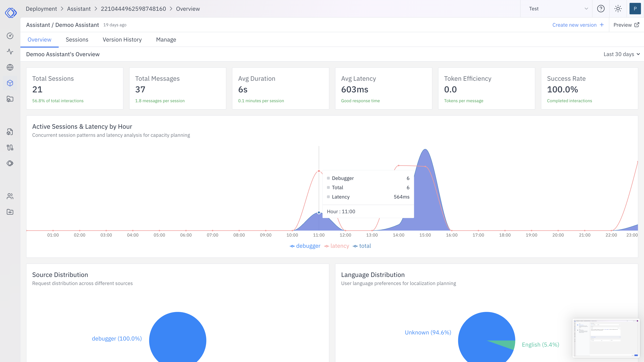Viewport: 644px width, 362px height.
Task: Open the highlighted deployments cube icon
Action: click(10, 83)
